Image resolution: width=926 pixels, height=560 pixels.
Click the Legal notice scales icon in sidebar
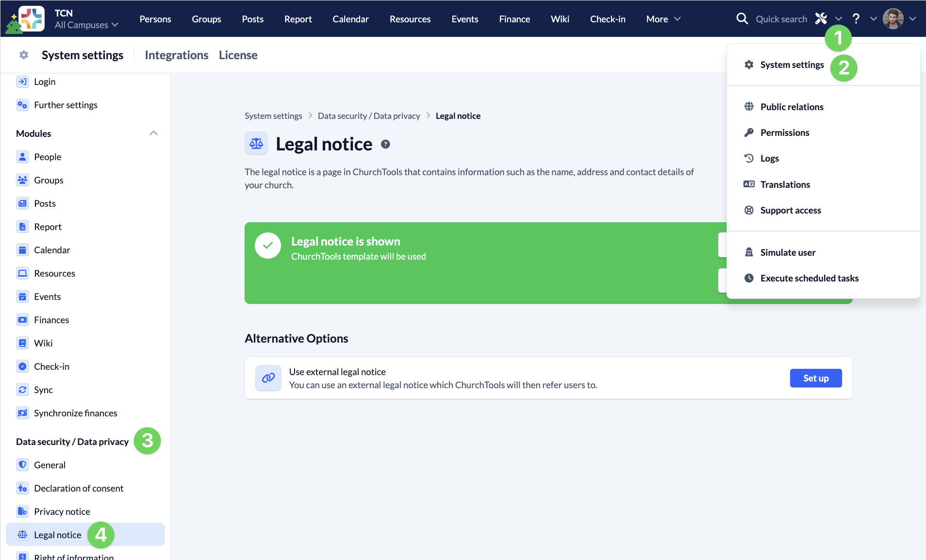[x=22, y=535]
